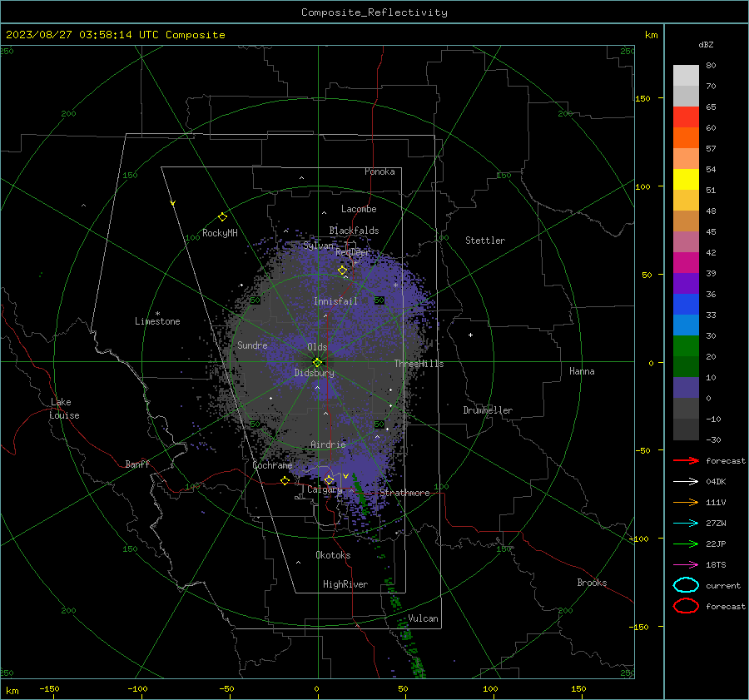
Task: Click the green echo streak near Strathmore
Action: click(x=360, y=494)
